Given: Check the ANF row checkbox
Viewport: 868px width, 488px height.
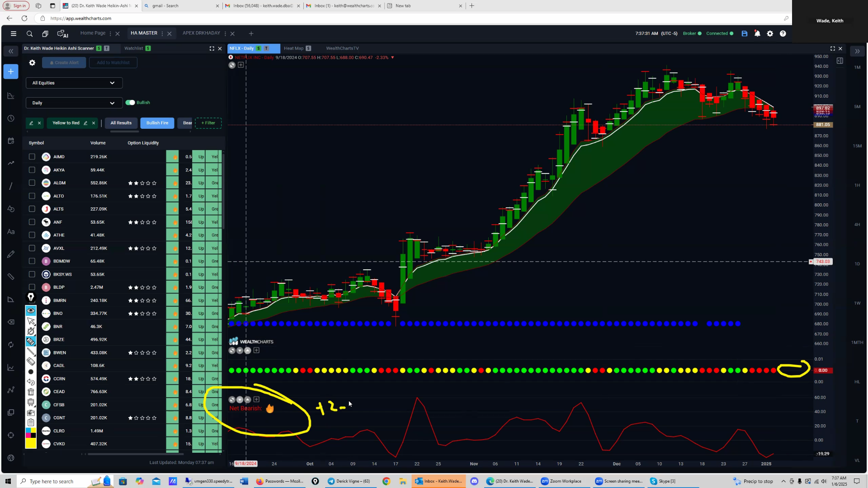Looking at the screenshot, I should [x=32, y=222].
